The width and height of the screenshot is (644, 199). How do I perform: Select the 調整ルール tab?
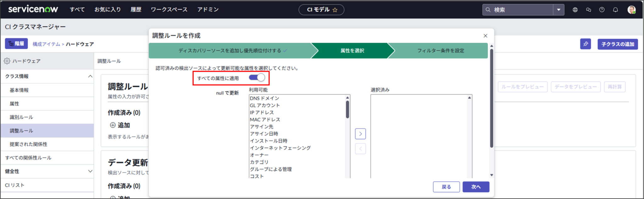click(109, 61)
